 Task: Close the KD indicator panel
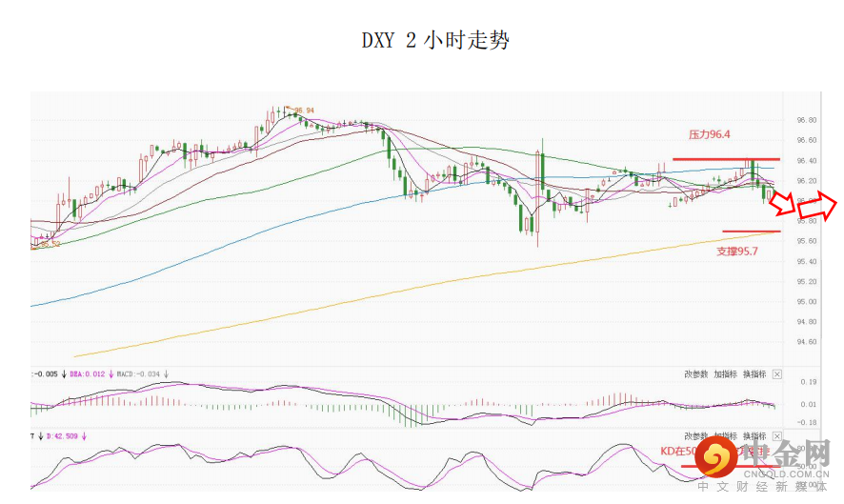(776, 436)
